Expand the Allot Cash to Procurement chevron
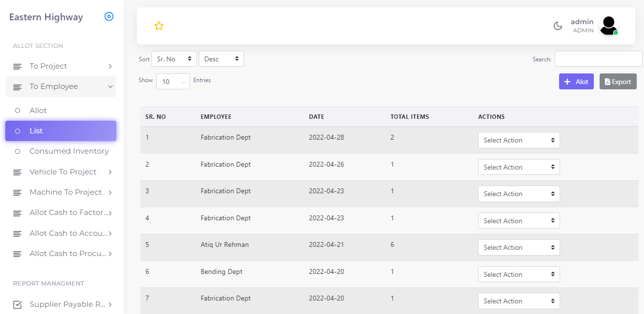The height and width of the screenshot is (314, 644). (110, 254)
